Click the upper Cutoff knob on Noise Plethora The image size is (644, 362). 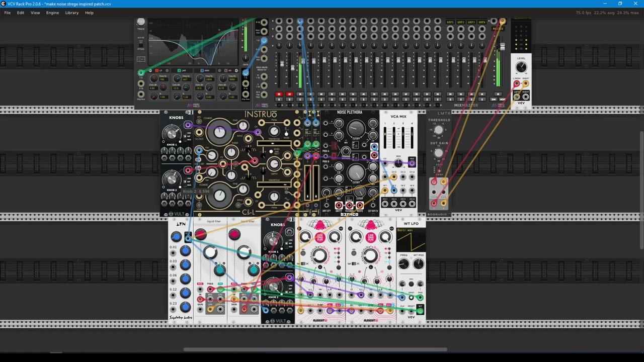(x=356, y=128)
